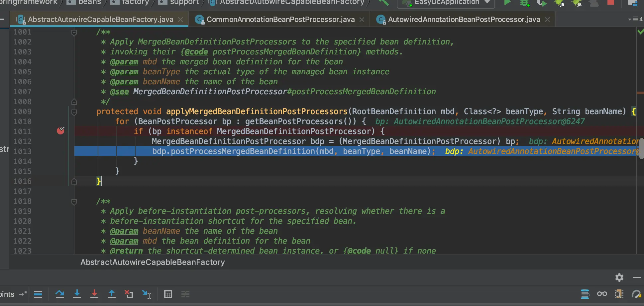Screen dimensions: 644x306
Task: Open debug panel settings gear
Action: coord(619,277)
